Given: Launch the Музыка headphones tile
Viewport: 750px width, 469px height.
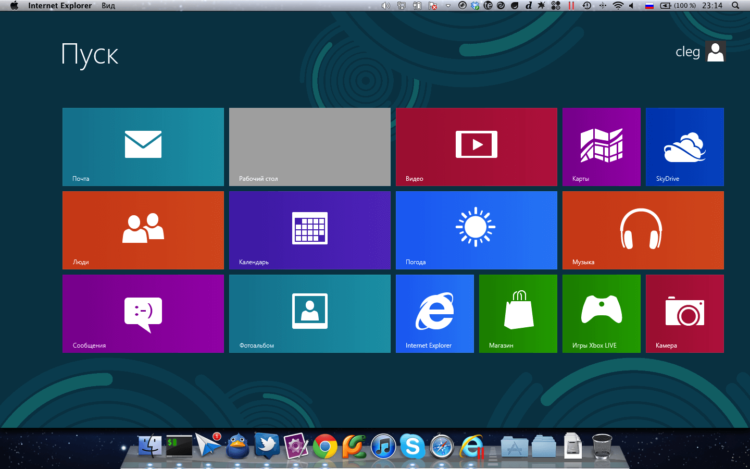Looking at the screenshot, I should (643, 230).
